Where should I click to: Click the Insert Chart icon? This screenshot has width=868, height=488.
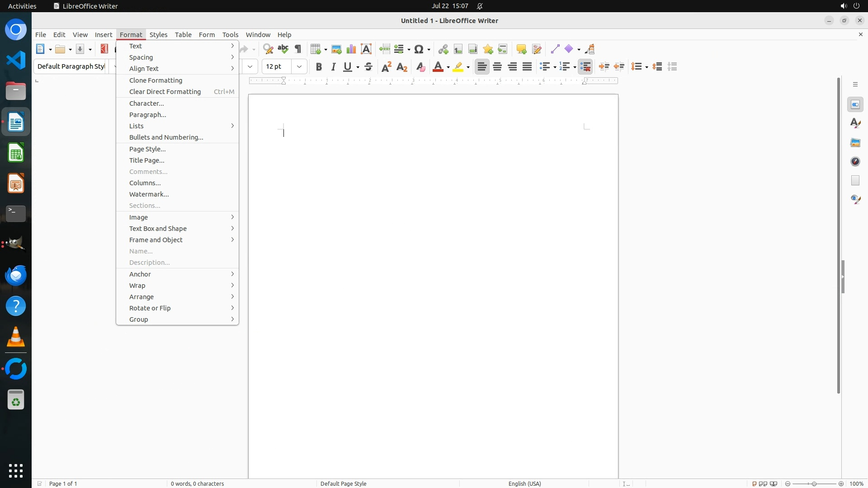point(351,49)
